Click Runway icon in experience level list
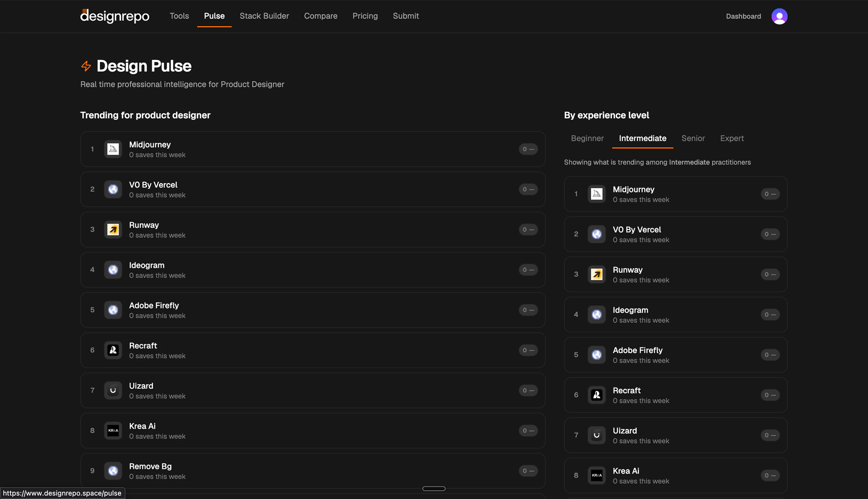868x499 pixels. [x=596, y=274]
